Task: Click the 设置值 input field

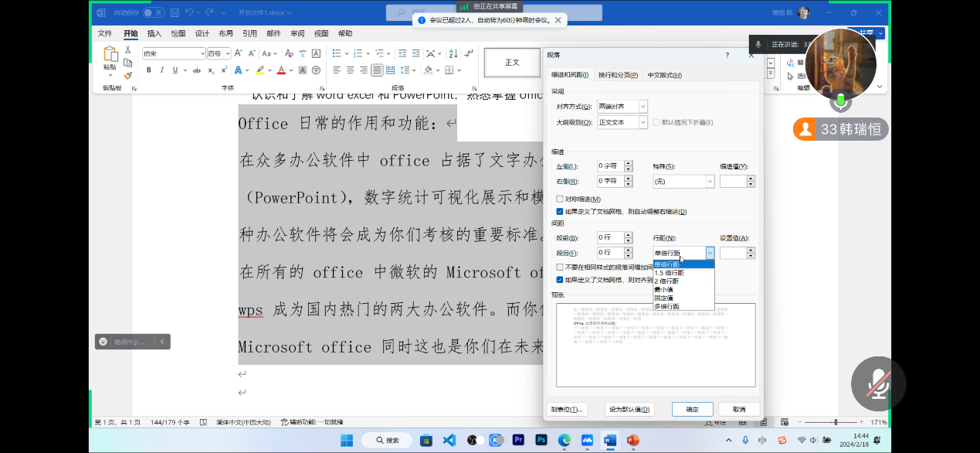Action: (x=734, y=253)
